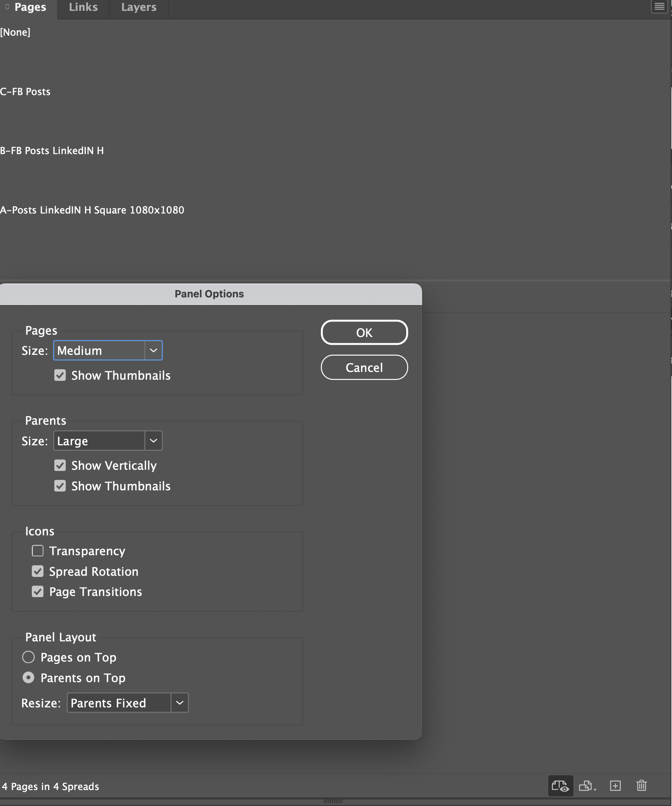Click the Edit page size icon
Image resolution: width=672 pixels, height=806 pixels.
coord(587,786)
